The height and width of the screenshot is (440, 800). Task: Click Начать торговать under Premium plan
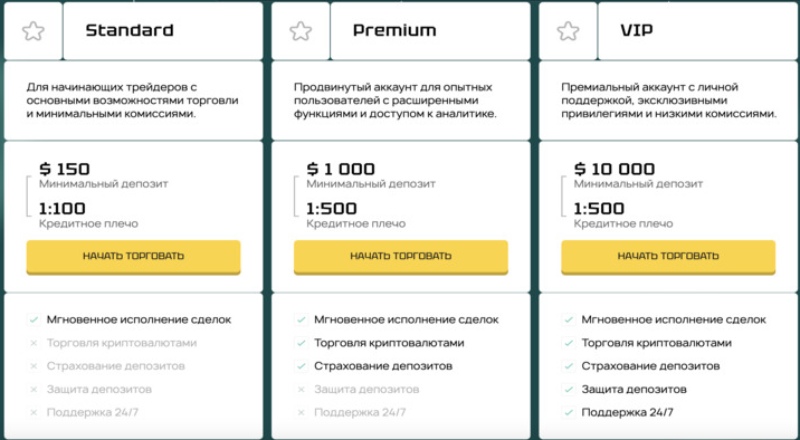point(401,257)
